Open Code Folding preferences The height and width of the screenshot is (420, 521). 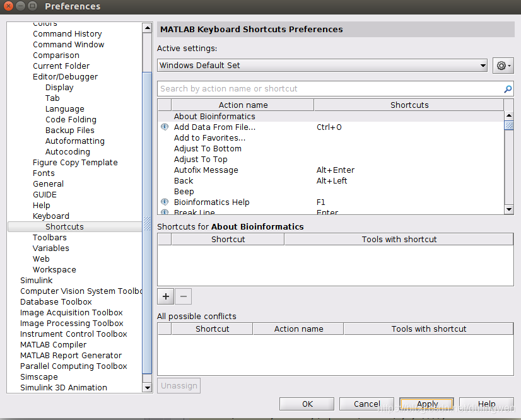click(71, 120)
